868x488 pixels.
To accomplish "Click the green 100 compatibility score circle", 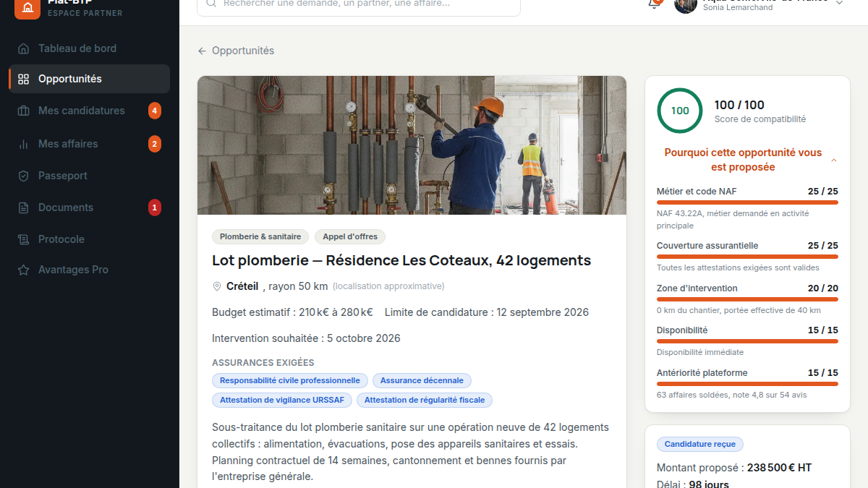I will [x=680, y=111].
